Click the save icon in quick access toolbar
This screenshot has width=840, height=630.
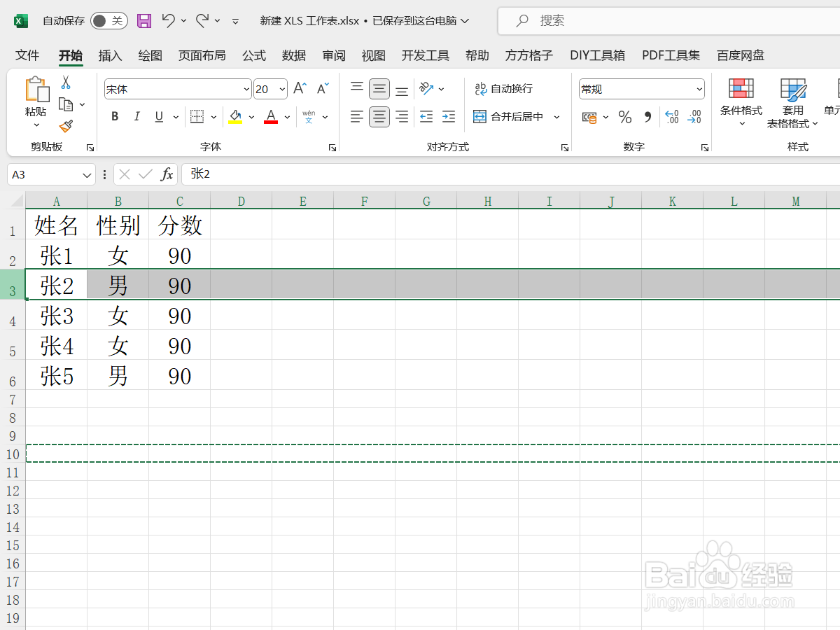(144, 20)
